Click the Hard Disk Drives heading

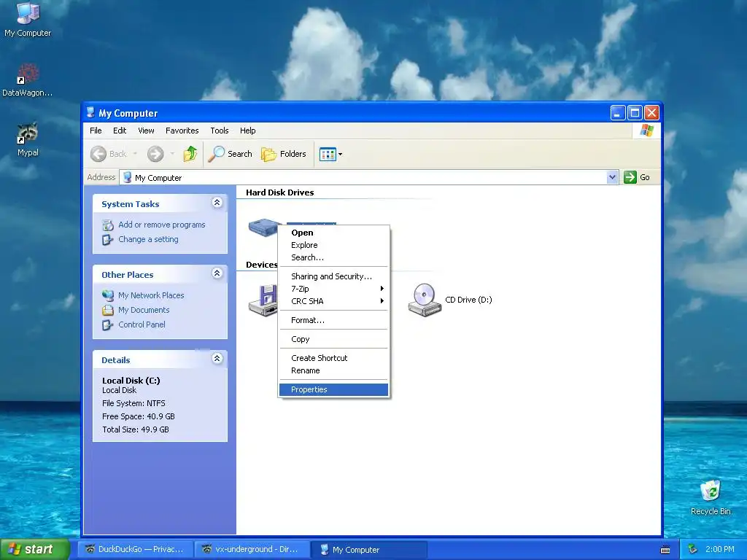pyautogui.click(x=279, y=192)
